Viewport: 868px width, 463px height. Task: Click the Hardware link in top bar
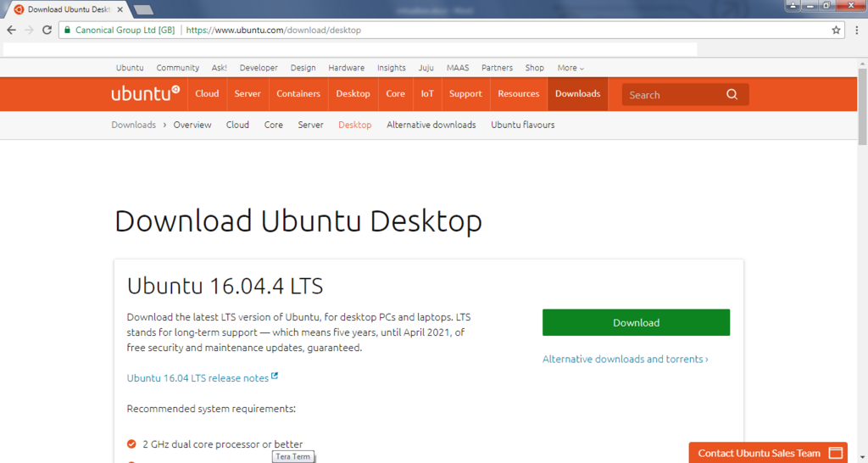pyautogui.click(x=347, y=68)
